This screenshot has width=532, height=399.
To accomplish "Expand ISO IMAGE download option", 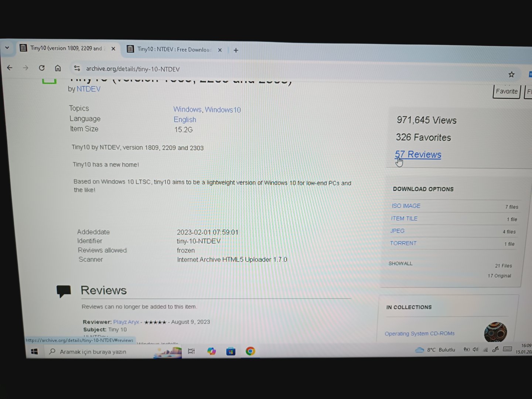I will click(406, 206).
